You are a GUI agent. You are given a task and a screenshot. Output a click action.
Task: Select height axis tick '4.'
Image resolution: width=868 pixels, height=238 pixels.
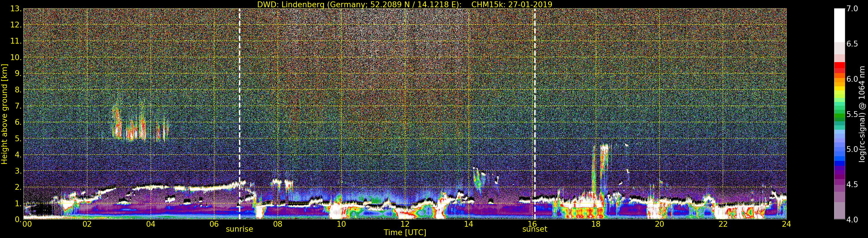pos(18,155)
